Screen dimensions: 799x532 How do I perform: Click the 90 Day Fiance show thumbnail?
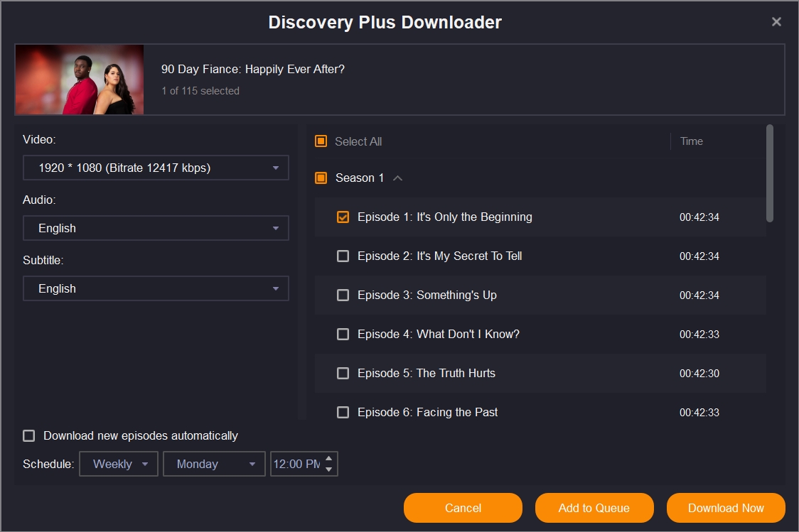80,80
